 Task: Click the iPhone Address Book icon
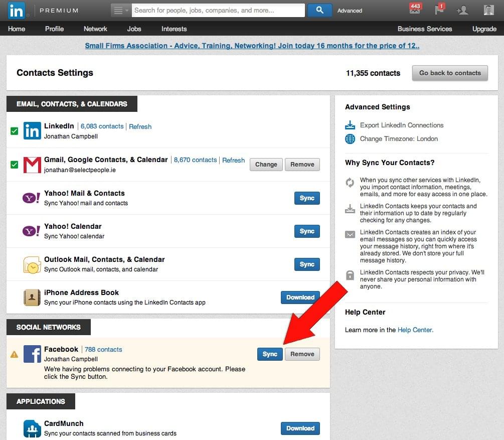32,297
